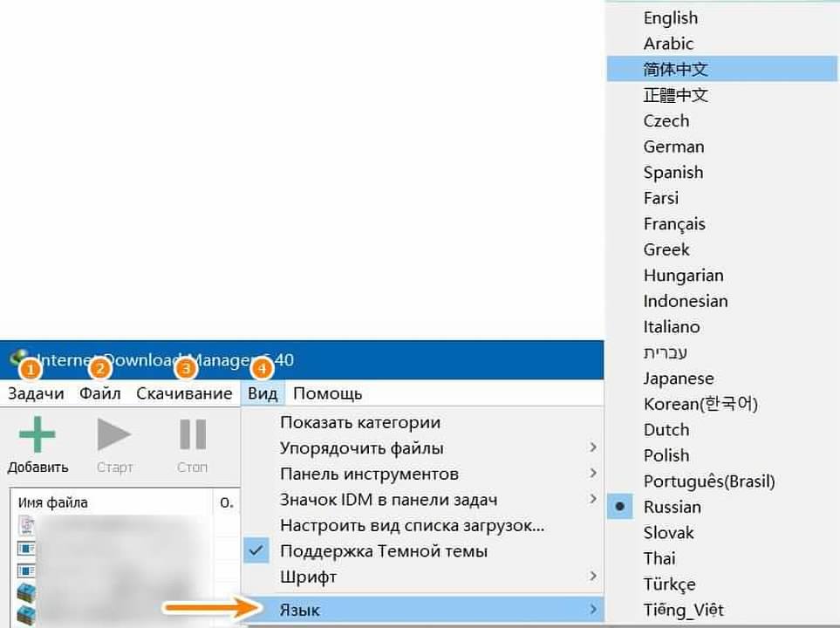Close the Вид menu in menu bar
Viewport: 840px width, 628px height.
coord(263,393)
